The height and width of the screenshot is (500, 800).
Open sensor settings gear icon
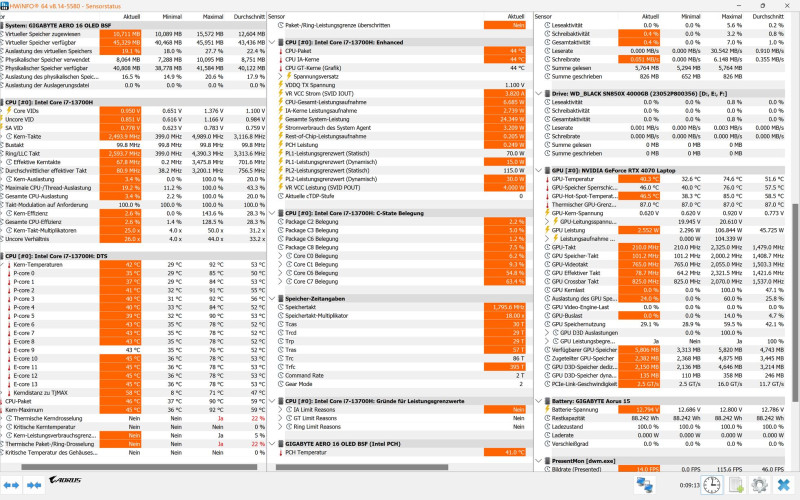coord(759,485)
